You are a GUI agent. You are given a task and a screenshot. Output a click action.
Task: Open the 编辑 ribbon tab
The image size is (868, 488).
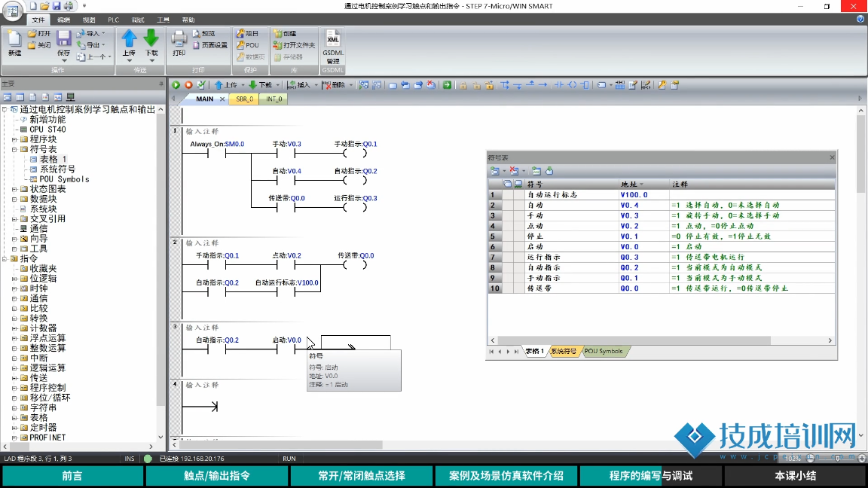point(63,20)
